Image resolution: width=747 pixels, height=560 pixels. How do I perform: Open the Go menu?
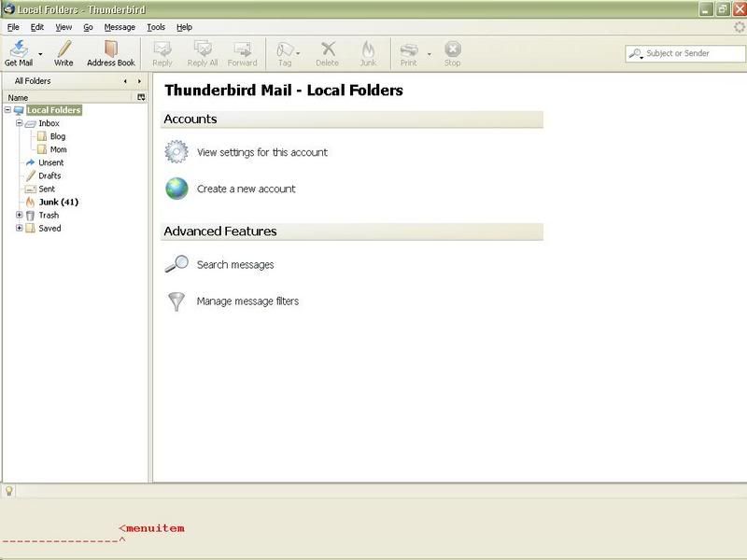pos(88,27)
